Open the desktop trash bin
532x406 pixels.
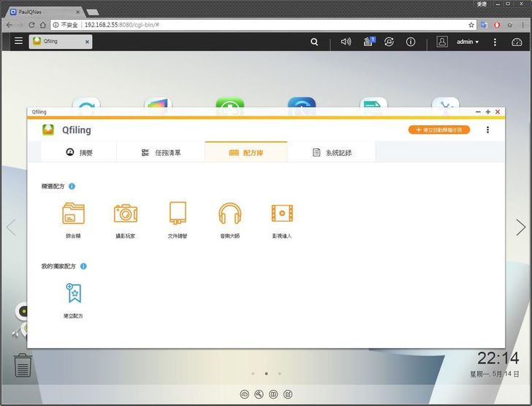point(23,364)
